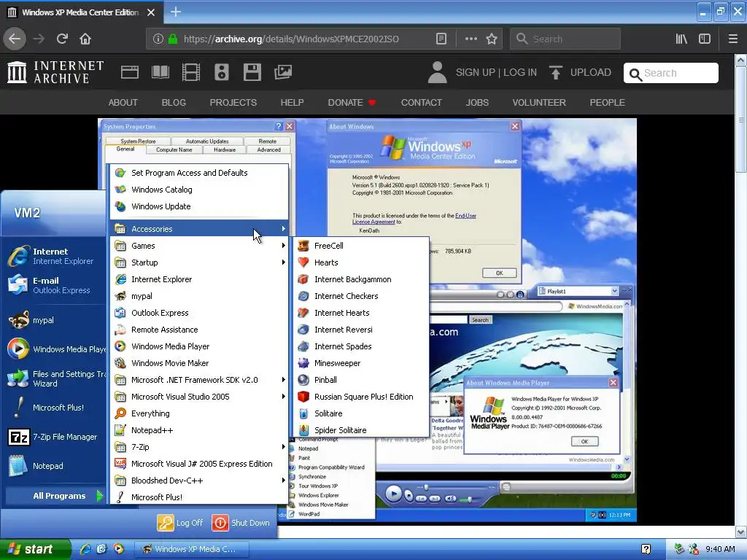Open new browser tab
The height and width of the screenshot is (560, 747).
(175, 12)
